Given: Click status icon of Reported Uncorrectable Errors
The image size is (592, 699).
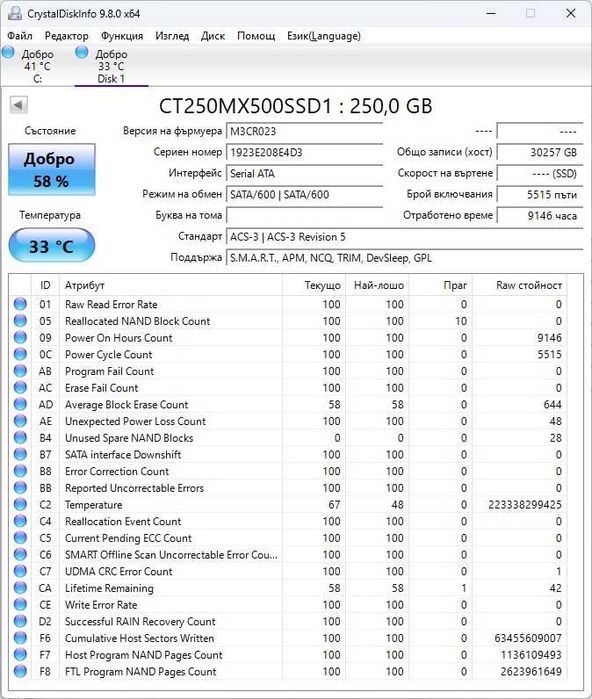Looking at the screenshot, I should point(20,488).
